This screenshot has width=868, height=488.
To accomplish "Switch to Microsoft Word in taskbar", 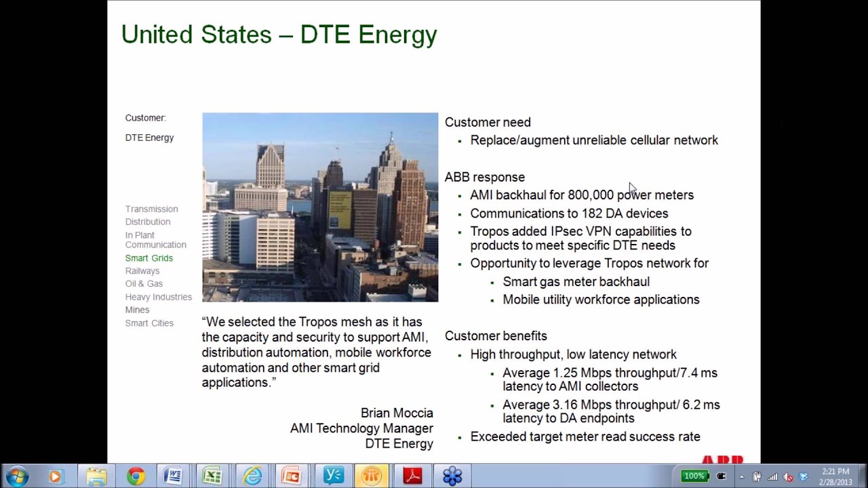I will (174, 476).
